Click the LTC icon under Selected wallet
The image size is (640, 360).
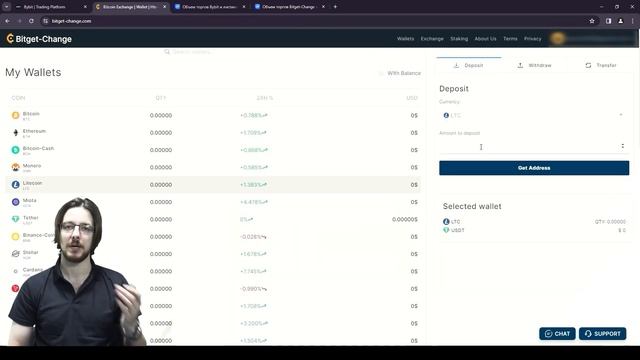pos(446,222)
